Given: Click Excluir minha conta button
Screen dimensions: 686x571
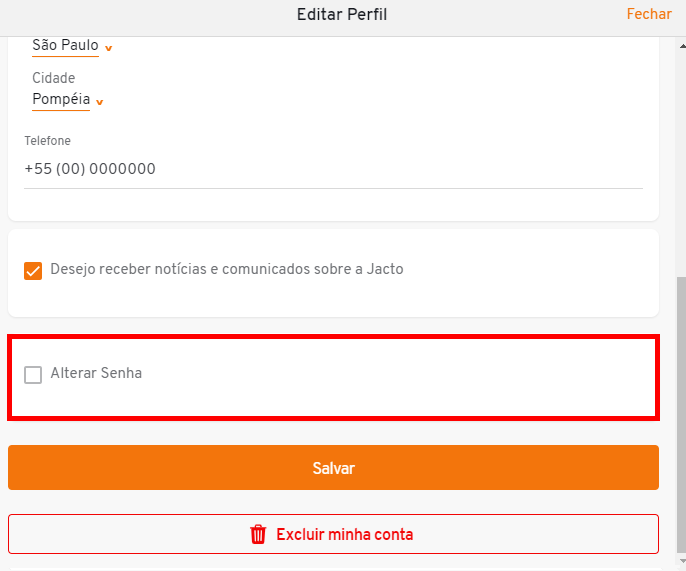Looking at the screenshot, I should pyautogui.click(x=333, y=534).
